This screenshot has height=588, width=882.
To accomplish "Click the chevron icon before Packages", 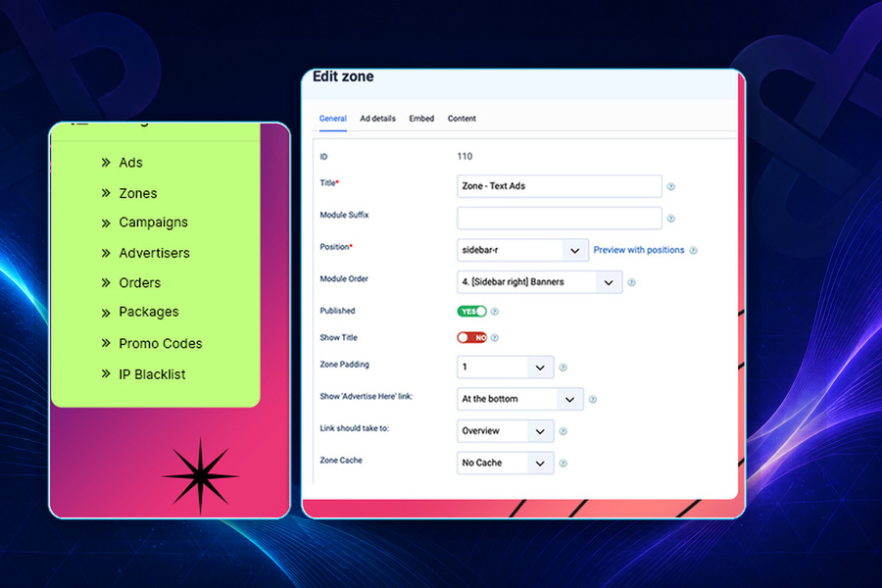I will (x=106, y=313).
